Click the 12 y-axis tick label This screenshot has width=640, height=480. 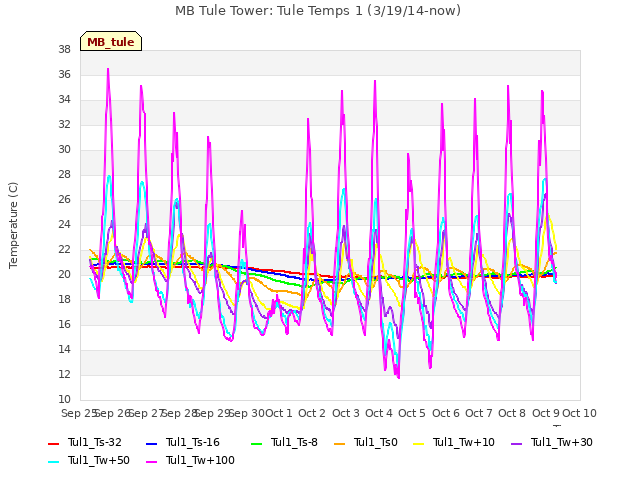[x=64, y=374]
